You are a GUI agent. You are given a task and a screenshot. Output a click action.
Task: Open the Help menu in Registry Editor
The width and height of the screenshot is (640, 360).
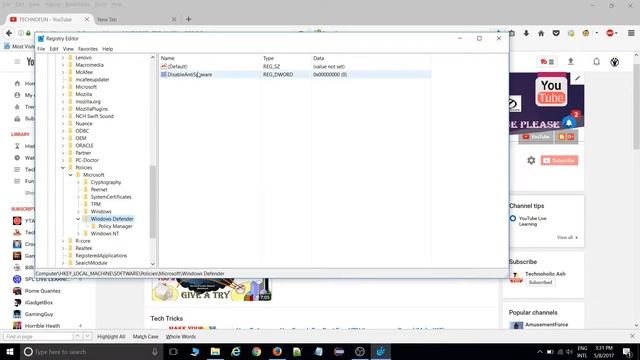point(107,49)
